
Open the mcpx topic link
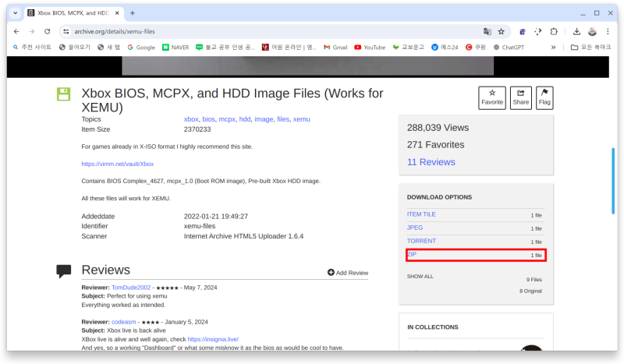(x=227, y=119)
